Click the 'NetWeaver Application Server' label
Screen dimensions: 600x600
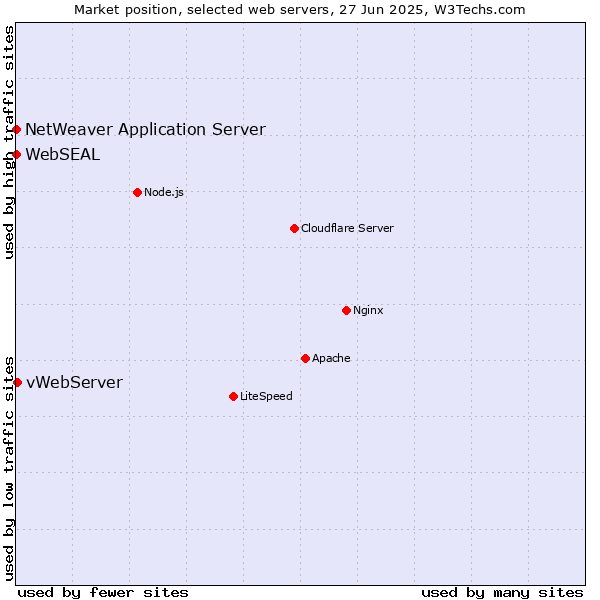[x=145, y=129]
